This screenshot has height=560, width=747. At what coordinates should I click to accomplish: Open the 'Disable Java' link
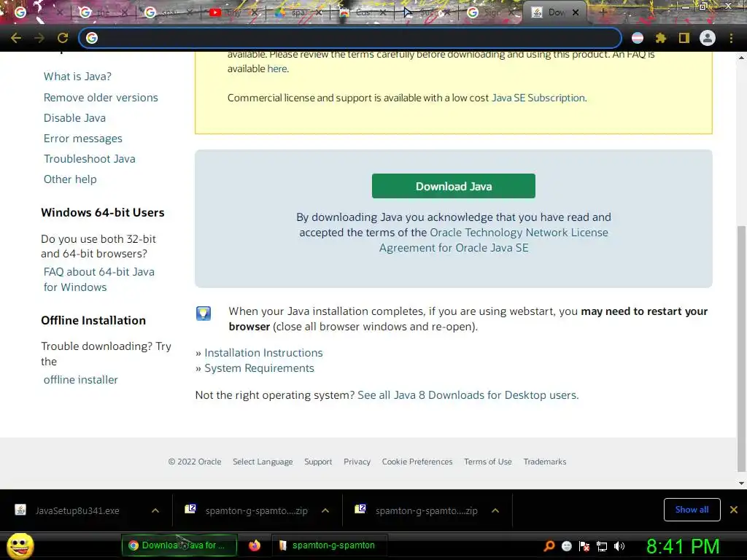coord(75,117)
